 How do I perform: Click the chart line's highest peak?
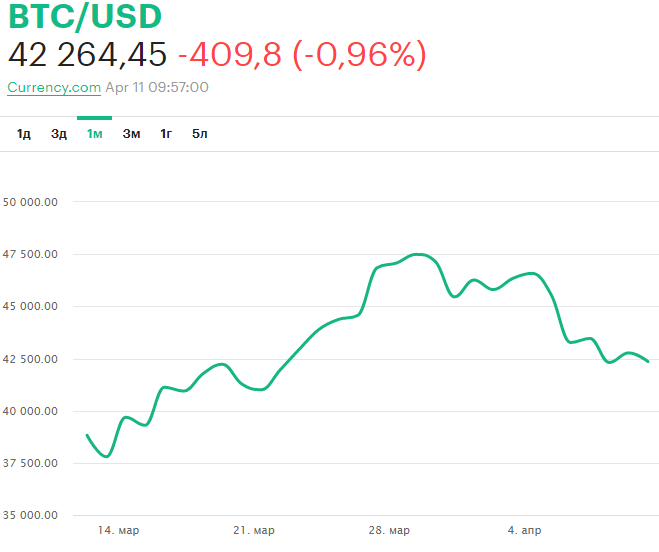(420, 254)
